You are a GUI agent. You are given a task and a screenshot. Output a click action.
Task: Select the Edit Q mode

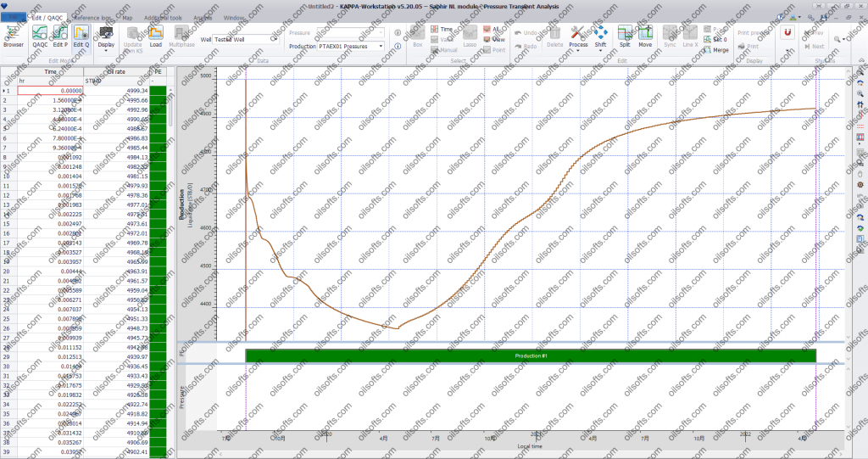[81, 37]
